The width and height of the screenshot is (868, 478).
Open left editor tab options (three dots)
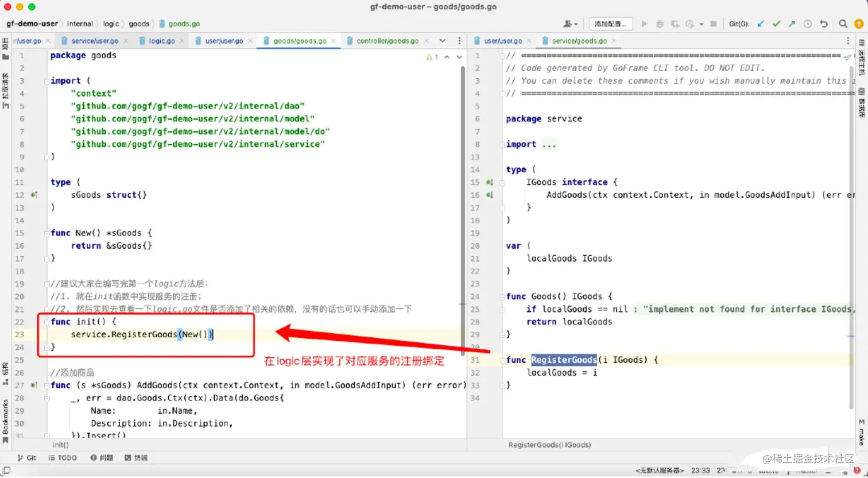pos(459,41)
